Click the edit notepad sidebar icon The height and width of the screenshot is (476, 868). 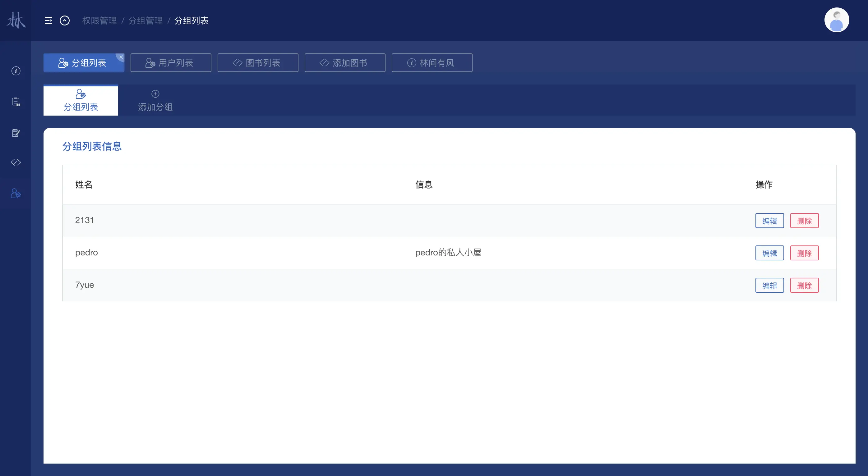(x=16, y=133)
